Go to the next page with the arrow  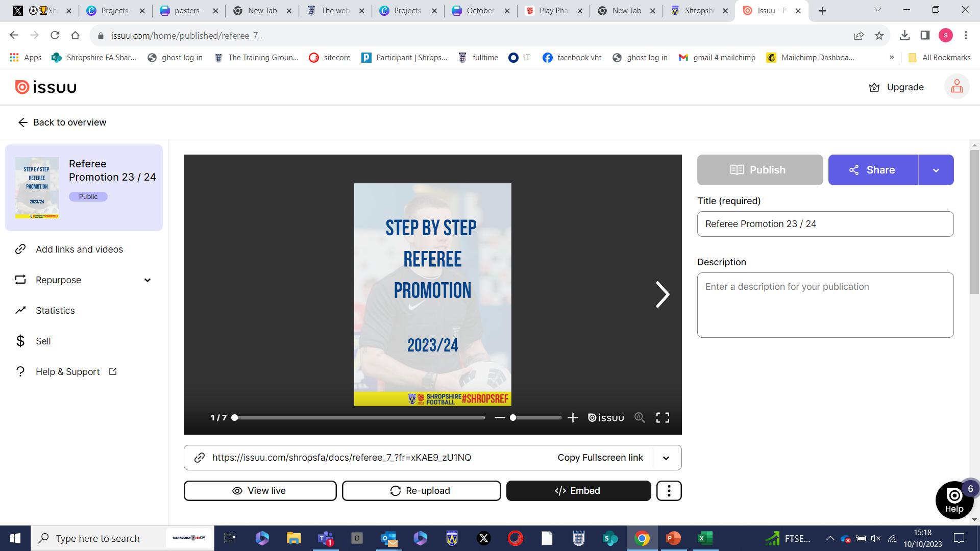(662, 294)
